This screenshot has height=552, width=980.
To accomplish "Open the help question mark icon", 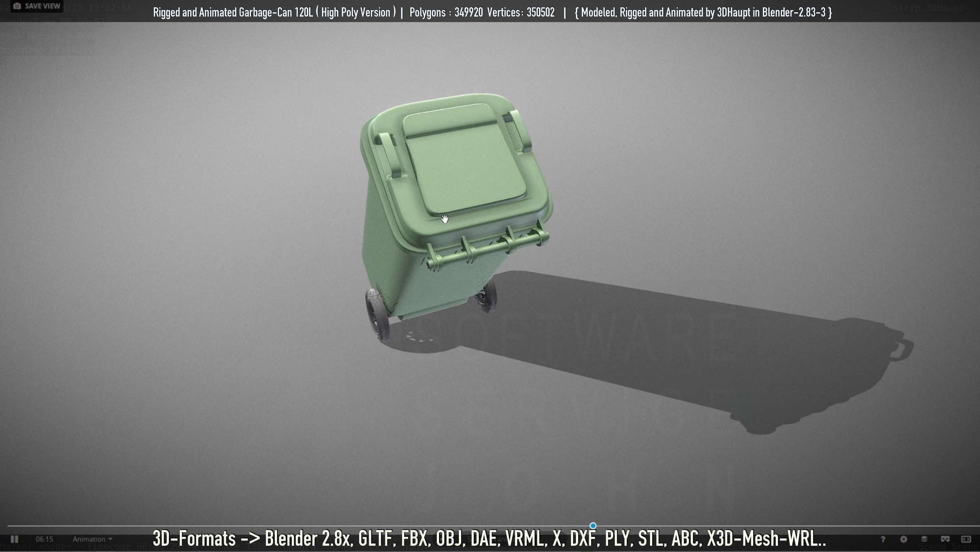I will 882,539.
